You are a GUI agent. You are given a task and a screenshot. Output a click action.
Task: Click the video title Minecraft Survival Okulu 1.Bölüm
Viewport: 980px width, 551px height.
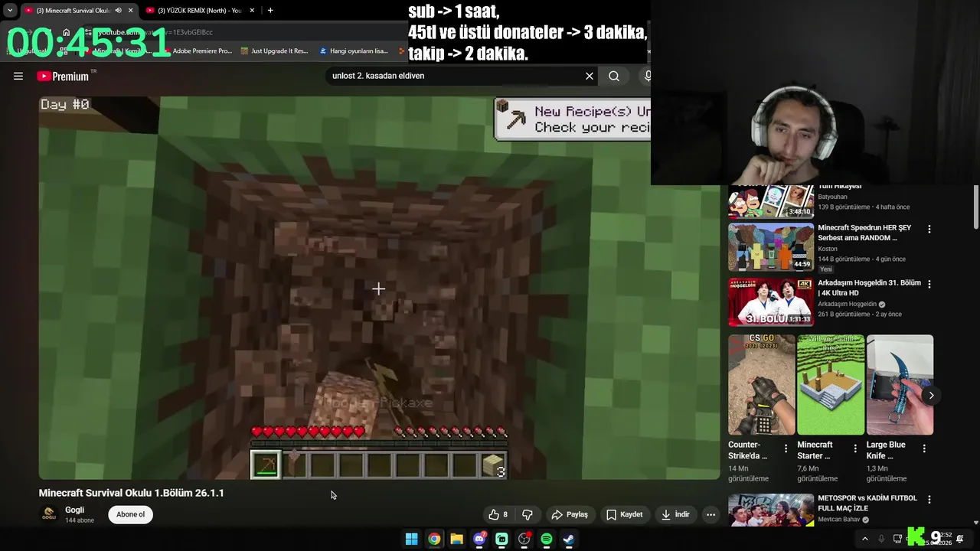point(132,493)
